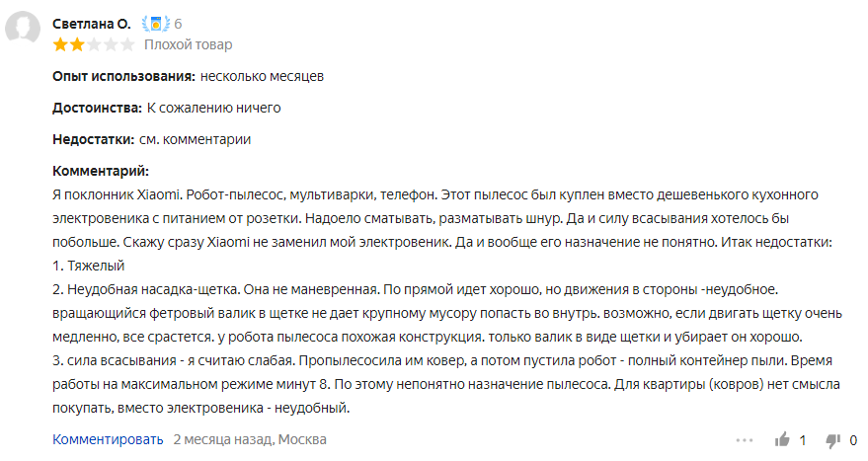This screenshot has width=868, height=461.
Task: Open the three-dot more options menu
Action: coord(744,440)
